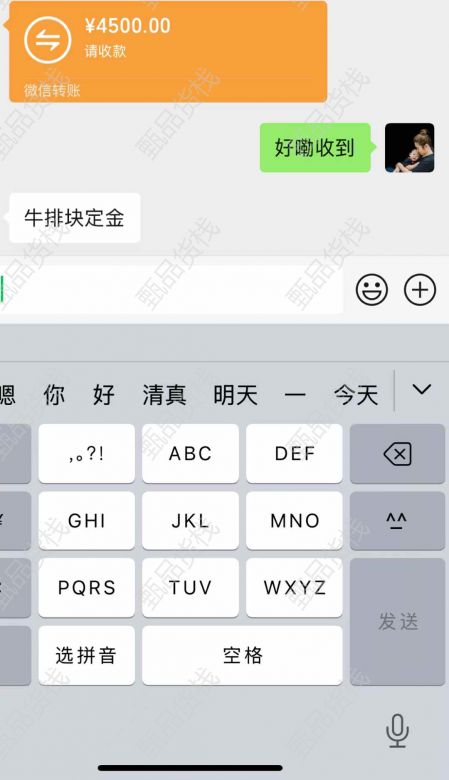Expand the candidate word list chevron

click(x=422, y=390)
